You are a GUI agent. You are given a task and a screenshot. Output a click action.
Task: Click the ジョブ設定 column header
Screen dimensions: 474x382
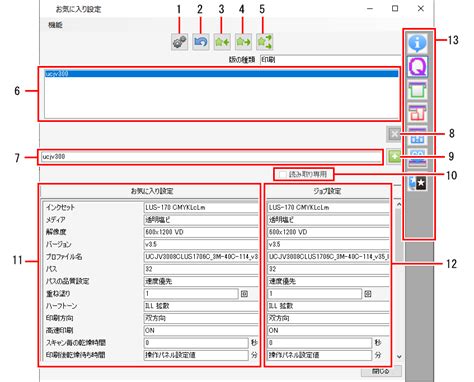pos(328,191)
